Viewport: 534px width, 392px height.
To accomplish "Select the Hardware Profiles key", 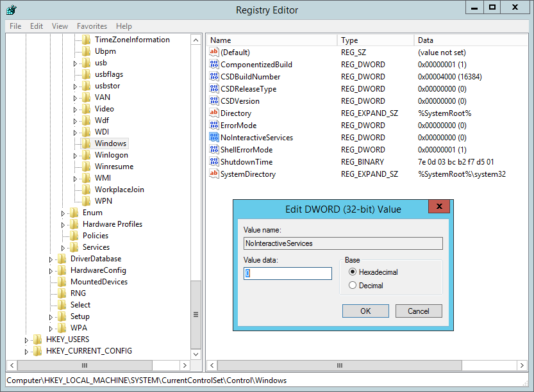I will (x=112, y=224).
